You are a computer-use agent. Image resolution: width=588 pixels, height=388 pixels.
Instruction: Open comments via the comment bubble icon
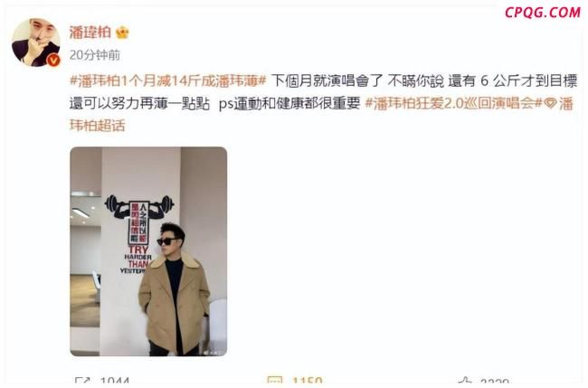click(x=275, y=382)
